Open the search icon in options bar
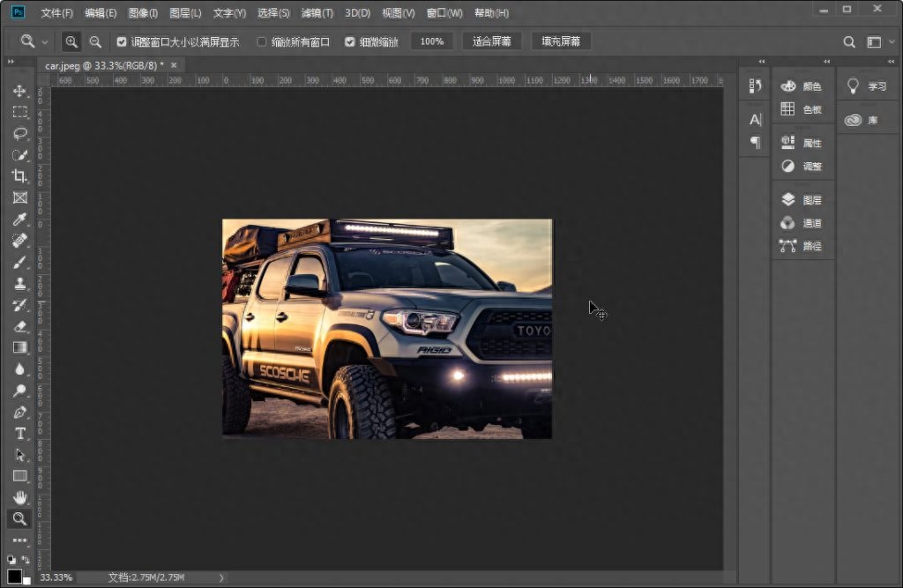Viewport: 903px width, 588px height. [x=849, y=41]
